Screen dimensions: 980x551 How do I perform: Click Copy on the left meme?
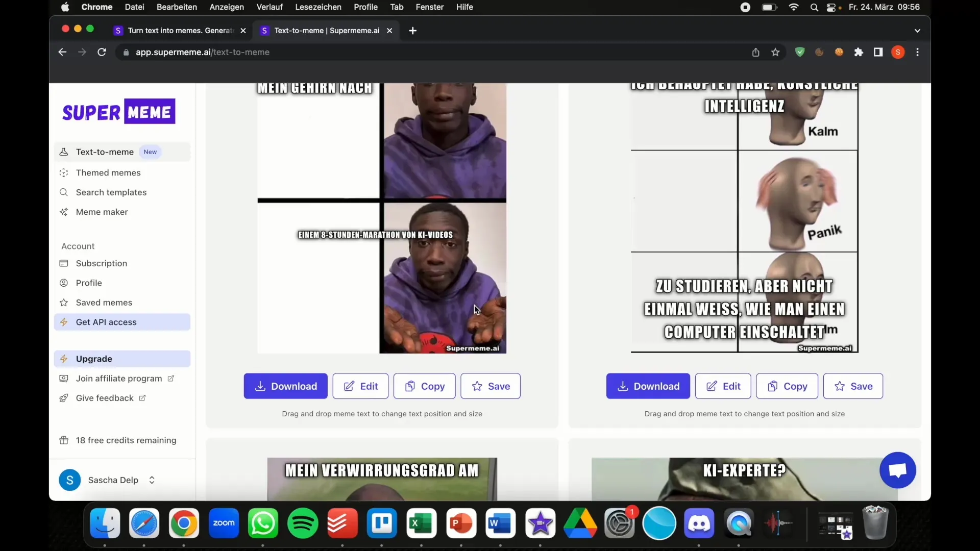point(423,386)
